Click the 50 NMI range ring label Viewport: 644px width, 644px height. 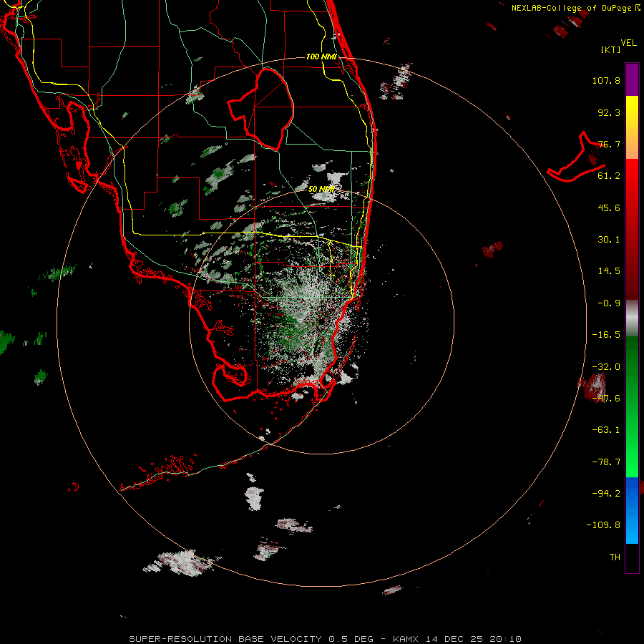321,189
